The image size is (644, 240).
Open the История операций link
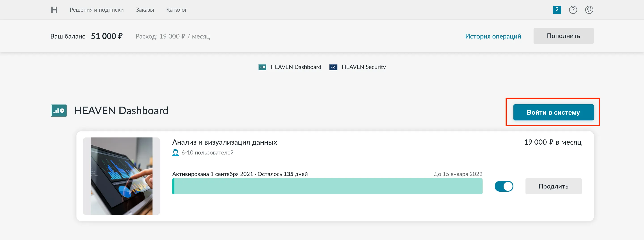(493, 36)
